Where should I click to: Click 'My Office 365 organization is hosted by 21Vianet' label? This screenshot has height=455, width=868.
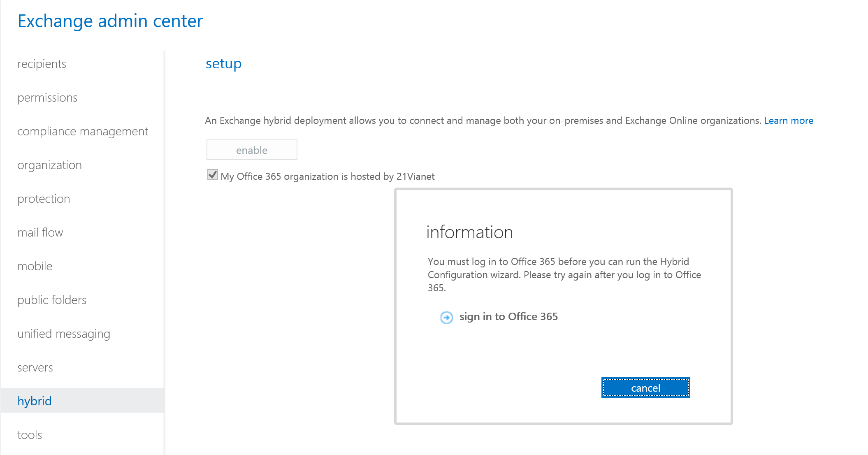(327, 176)
